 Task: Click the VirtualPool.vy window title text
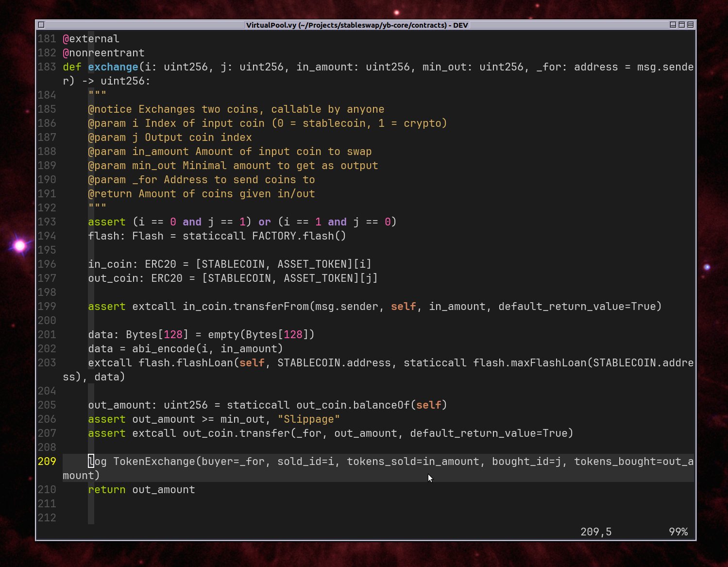357,25
